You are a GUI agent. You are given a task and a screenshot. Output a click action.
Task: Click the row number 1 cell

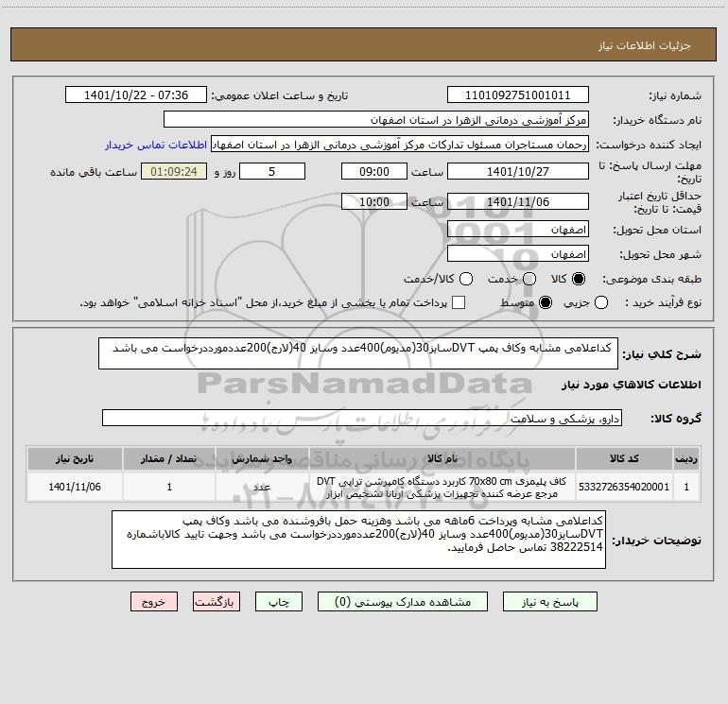pos(686,487)
